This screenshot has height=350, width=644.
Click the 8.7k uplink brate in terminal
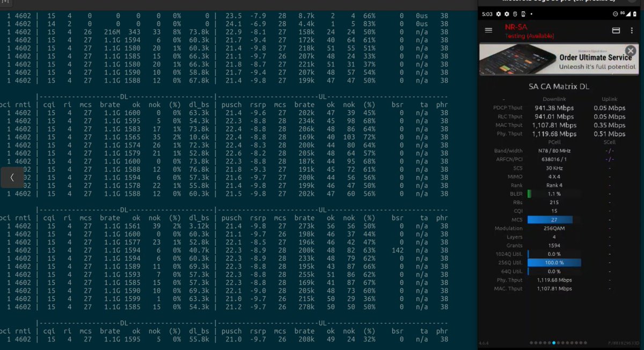point(307,16)
